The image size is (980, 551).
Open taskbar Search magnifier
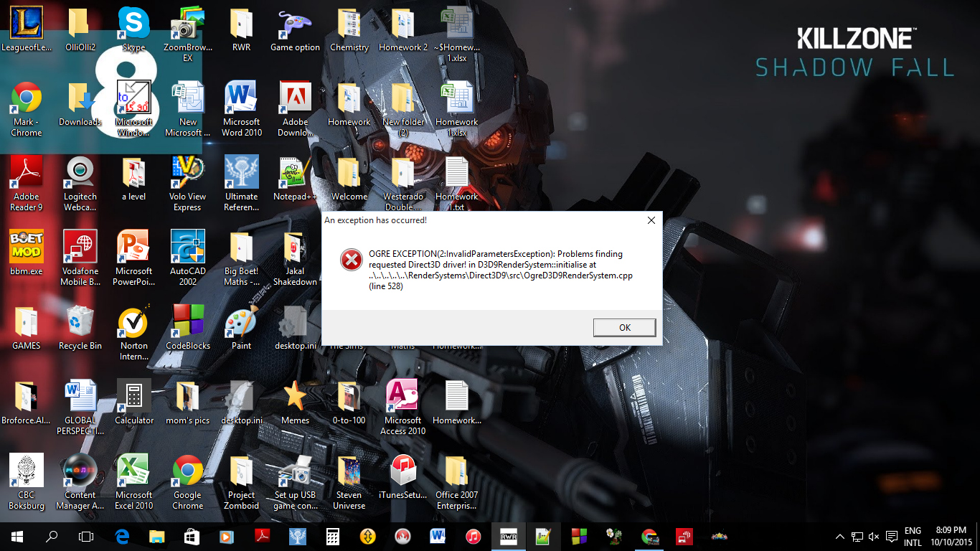52,536
